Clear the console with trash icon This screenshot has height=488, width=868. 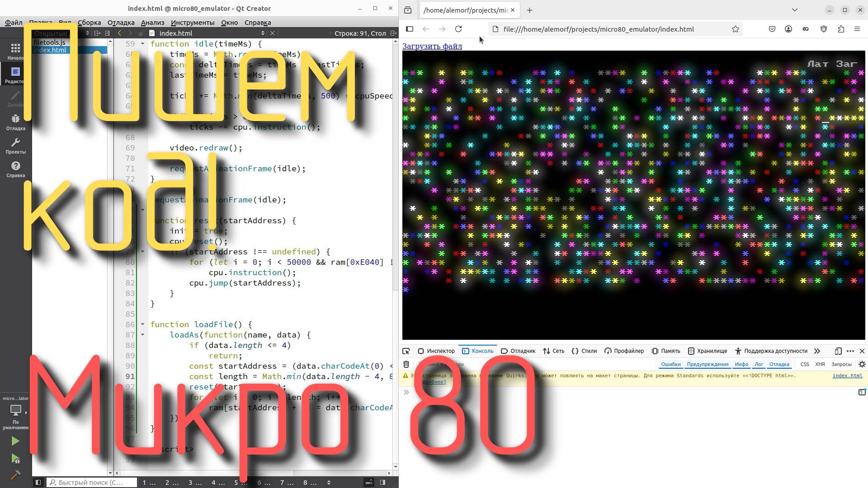coord(406,364)
